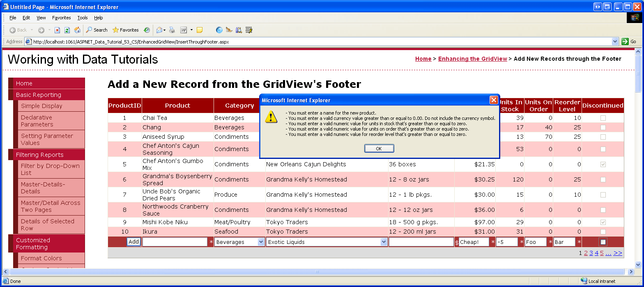Click the Back navigation button

coord(18,30)
